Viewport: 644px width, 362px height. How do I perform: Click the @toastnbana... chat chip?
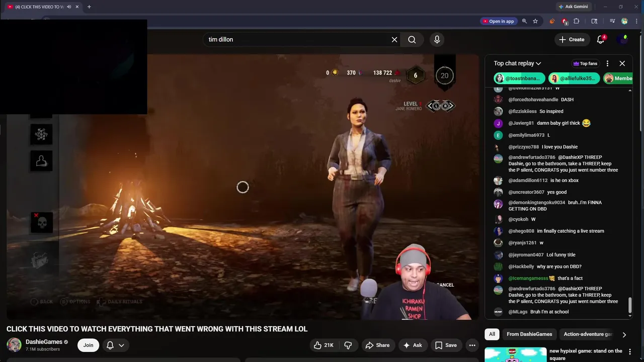(x=520, y=78)
